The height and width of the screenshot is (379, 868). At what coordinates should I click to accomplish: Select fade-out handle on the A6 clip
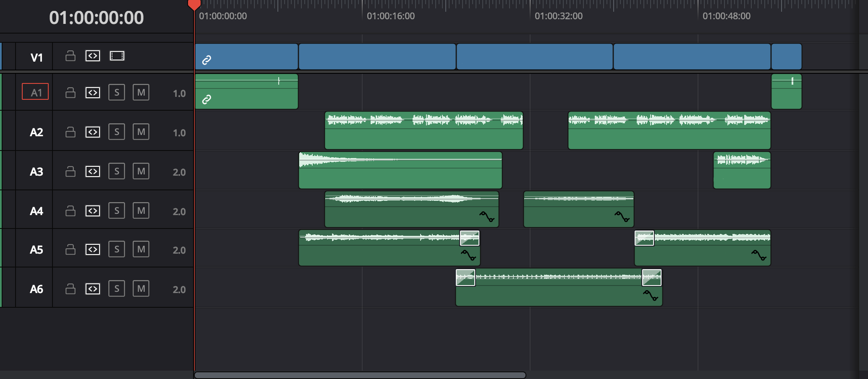[x=652, y=278]
